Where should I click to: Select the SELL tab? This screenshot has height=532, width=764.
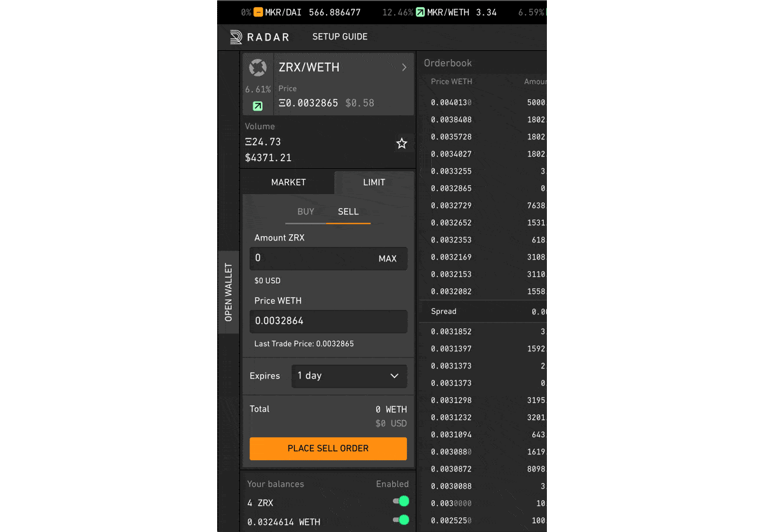coord(348,212)
